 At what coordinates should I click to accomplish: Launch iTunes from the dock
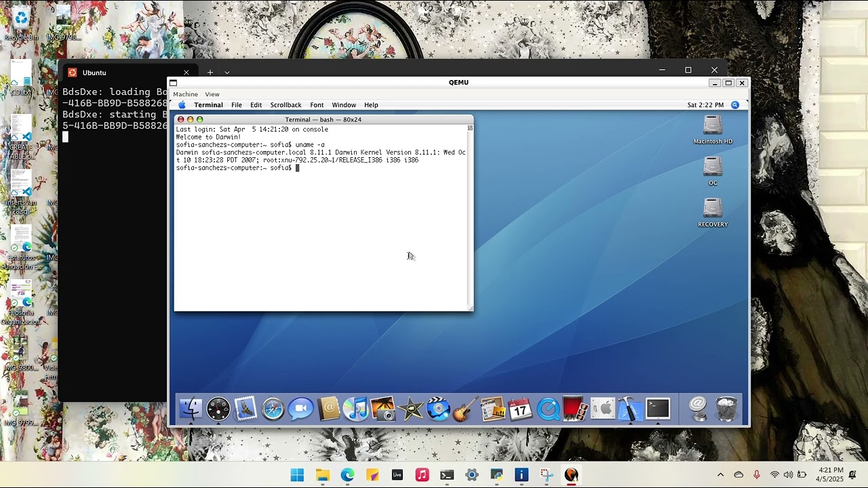pyautogui.click(x=355, y=409)
